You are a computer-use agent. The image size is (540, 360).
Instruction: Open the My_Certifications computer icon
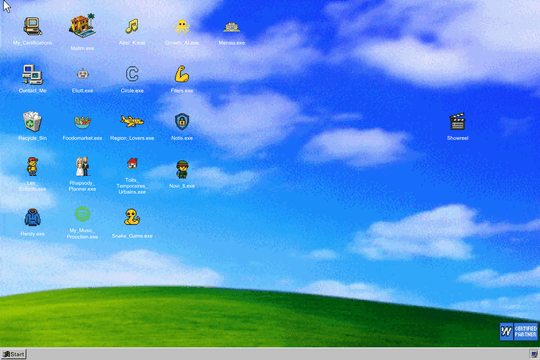(33, 27)
